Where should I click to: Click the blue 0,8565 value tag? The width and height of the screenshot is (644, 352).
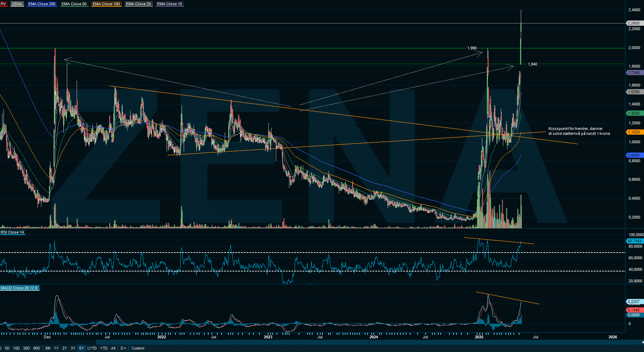tap(634, 155)
